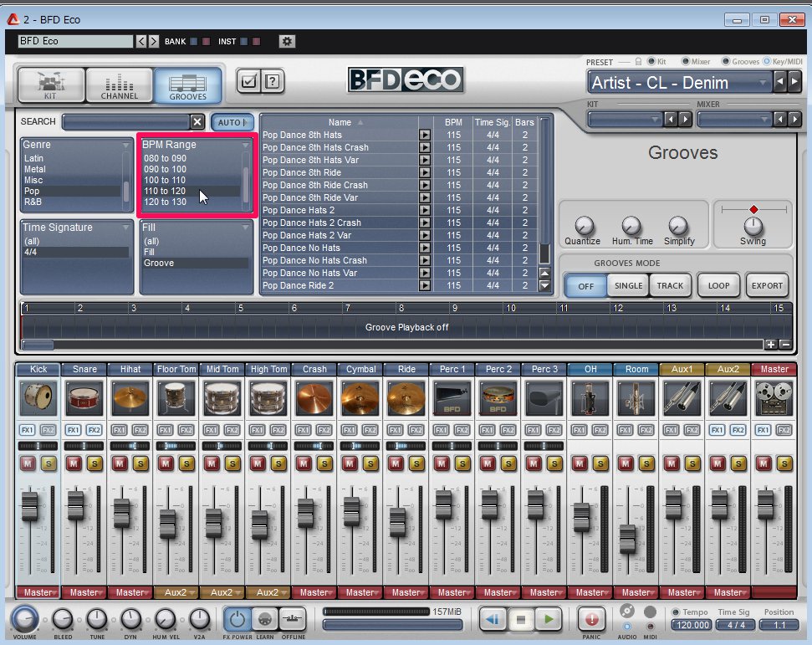Click the options checkmark icon
812x645 pixels.
tap(249, 81)
